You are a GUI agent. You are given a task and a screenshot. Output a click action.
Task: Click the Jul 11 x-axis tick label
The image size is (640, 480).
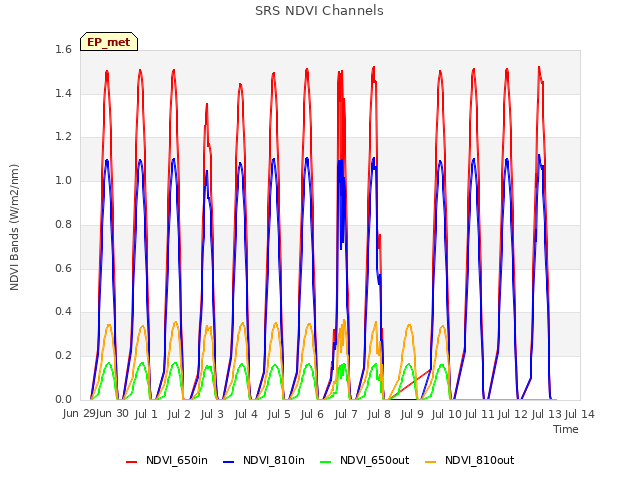tap(480, 414)
